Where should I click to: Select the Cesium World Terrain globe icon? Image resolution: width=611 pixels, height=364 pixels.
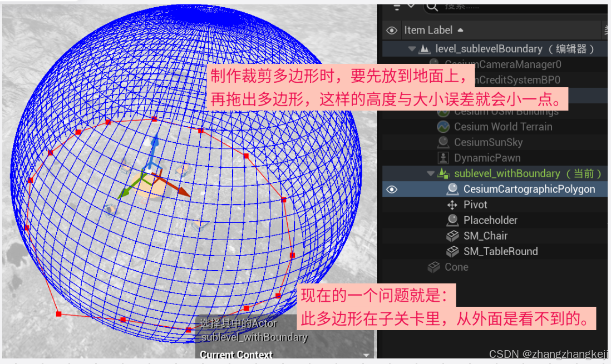443,126
